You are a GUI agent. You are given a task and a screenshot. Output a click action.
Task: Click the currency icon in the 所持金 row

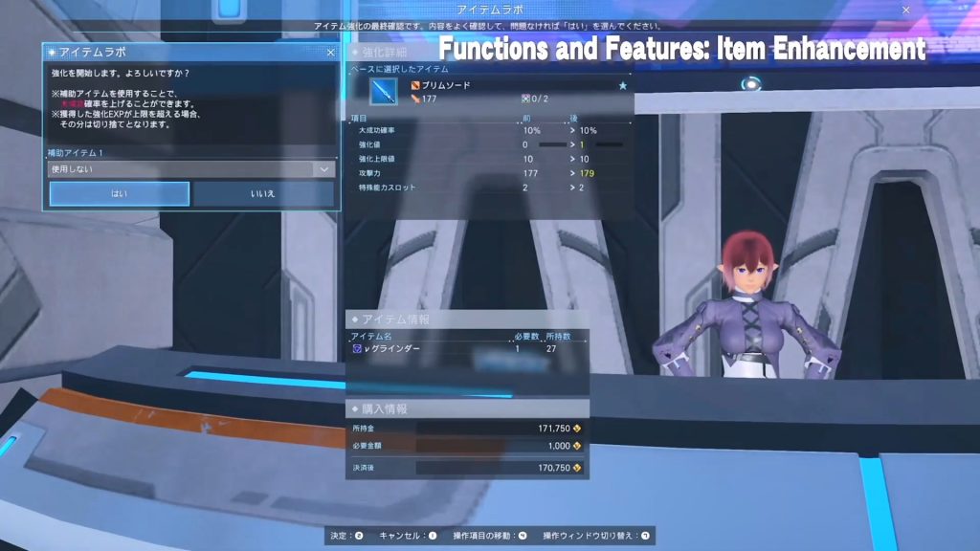coord(577,429)
